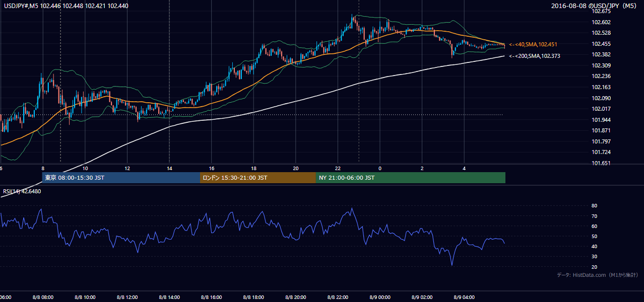Click price axis value 101.944
This screenshot has height=302, width=644.
[601, 120]
